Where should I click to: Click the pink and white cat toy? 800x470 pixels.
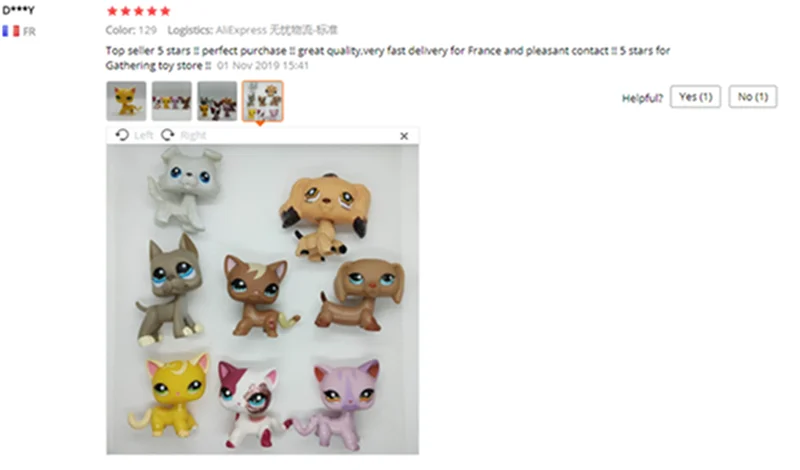click(252, 403)
